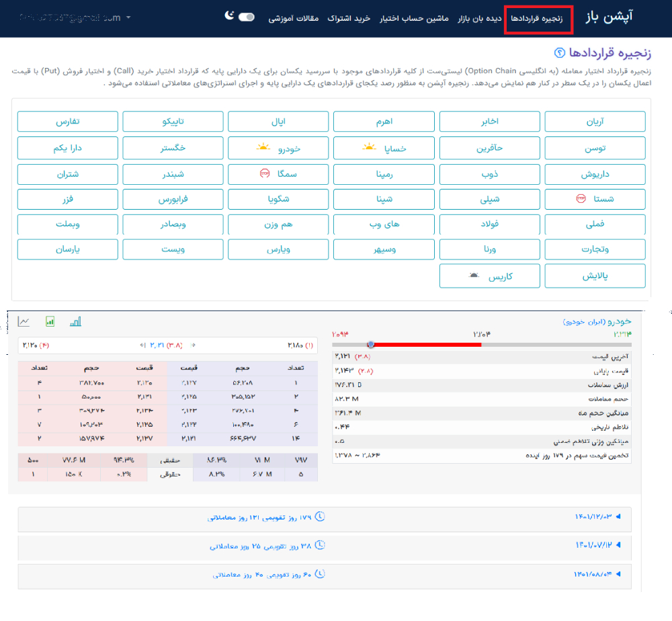The width and height of the screenshot is (672, 621).
Task: Click the green bar chart icon
Action: pyautogui.click(x=50, y=321)
